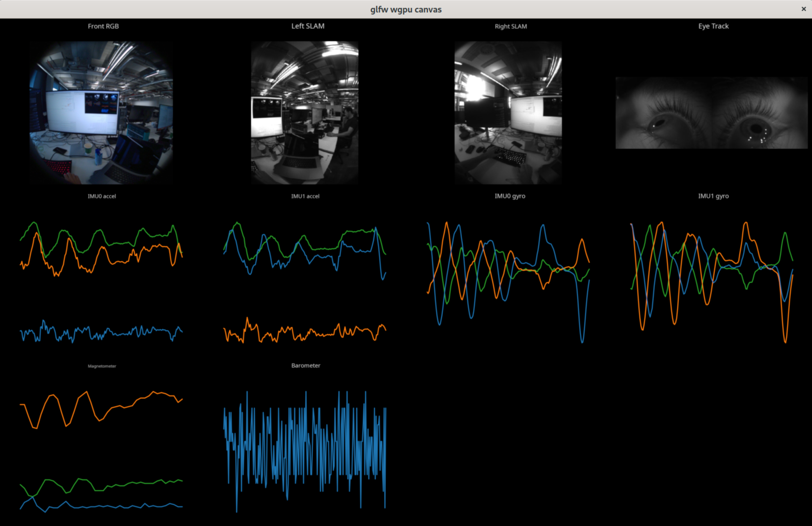Click the IMU1 accel title label

click(x=305, y=196)
